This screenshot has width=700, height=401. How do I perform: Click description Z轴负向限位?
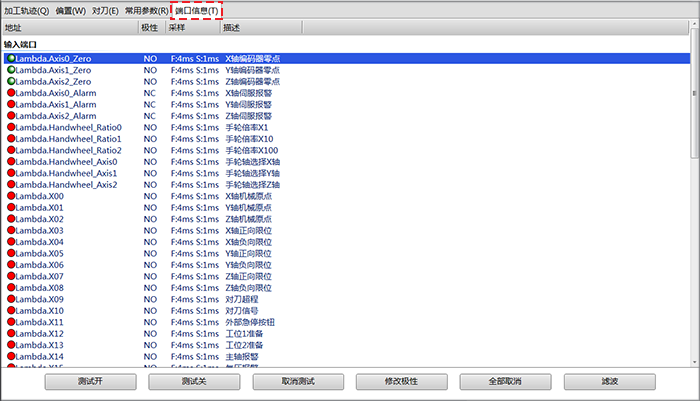pyautogui.click(x=249, y=288)
